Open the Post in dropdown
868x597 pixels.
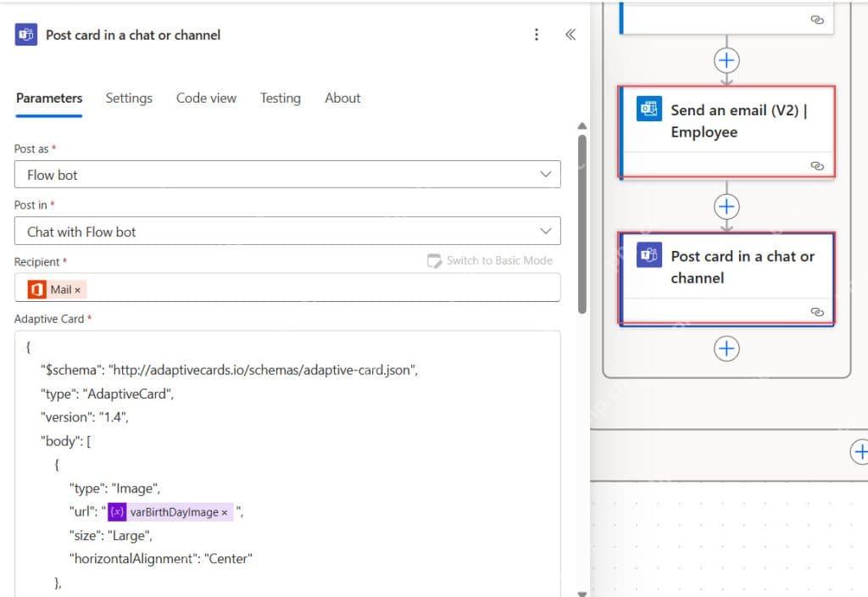pos(287,231)
